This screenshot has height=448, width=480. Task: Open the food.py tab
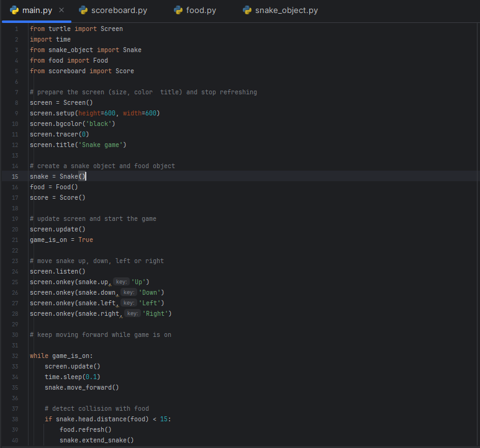click(201, 11)
